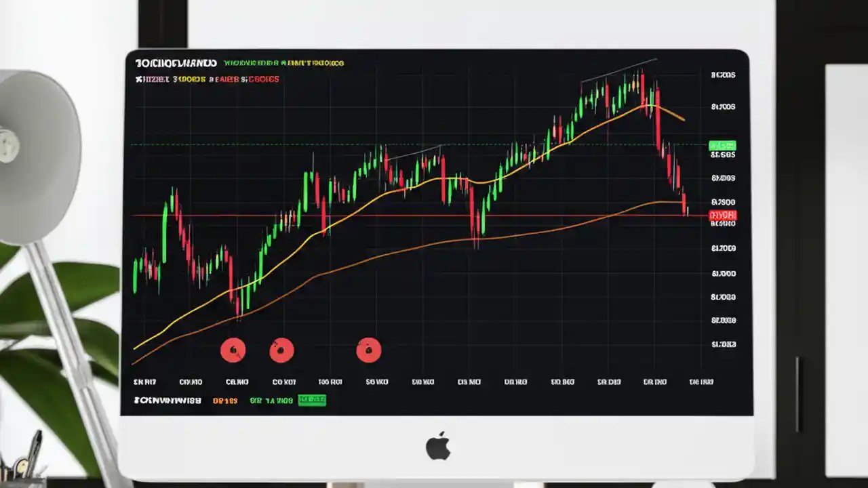Click the red sell price tag on right axis
868x488 pixels.
[x=722, y=215]
